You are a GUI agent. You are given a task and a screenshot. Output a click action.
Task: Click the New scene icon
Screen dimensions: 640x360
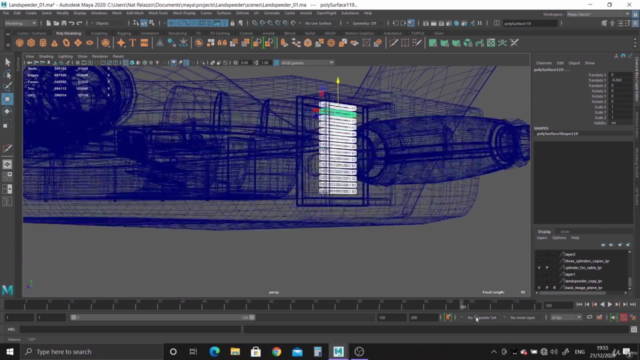[x=48, y=23]
